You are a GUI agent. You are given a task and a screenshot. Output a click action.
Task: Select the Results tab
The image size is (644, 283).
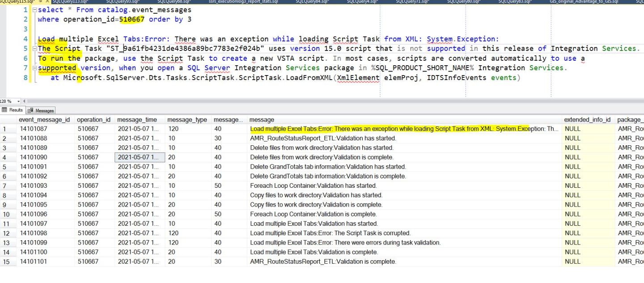[x=13, y=110]
